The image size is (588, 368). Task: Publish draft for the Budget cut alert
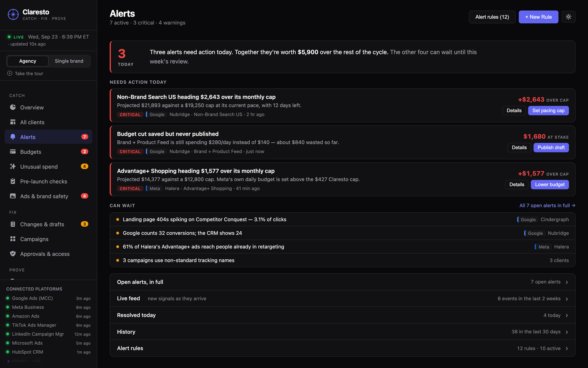tap(551, 148)
